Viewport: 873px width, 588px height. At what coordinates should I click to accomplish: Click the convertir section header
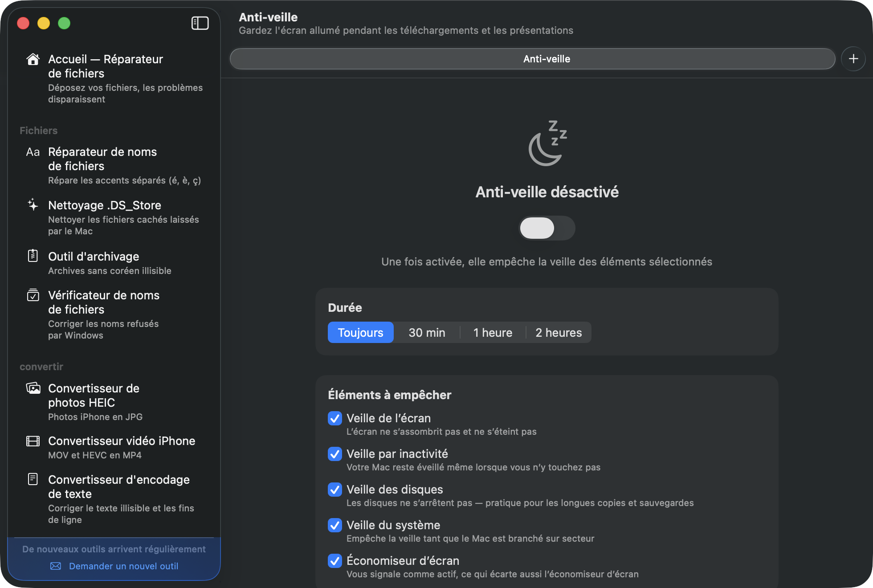point(41,367)
